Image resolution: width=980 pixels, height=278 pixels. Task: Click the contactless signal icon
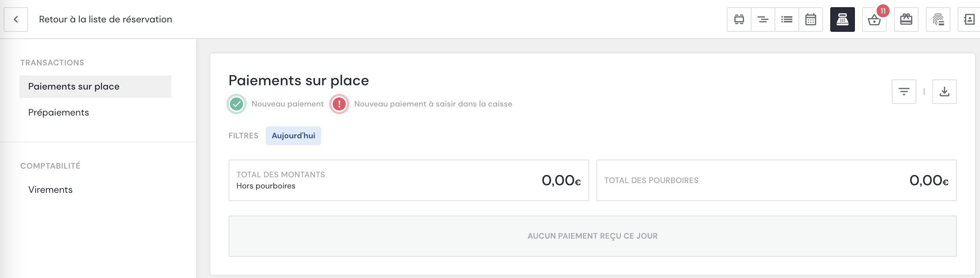pos(938,19)
